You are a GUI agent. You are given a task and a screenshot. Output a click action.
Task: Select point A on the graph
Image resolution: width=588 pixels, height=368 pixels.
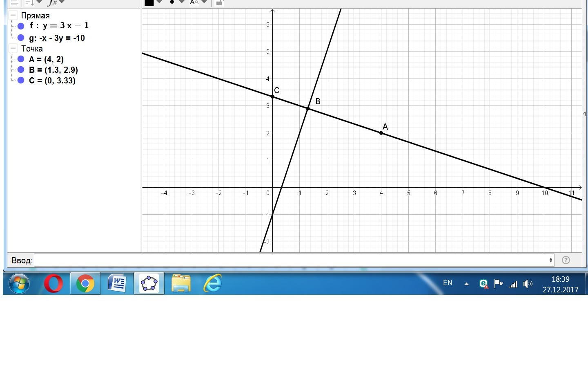coord(381,133)
